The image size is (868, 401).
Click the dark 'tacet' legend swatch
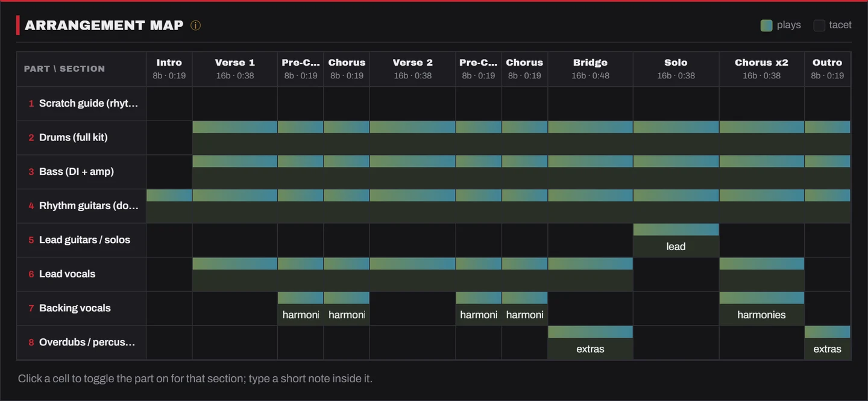click(819, 25)
